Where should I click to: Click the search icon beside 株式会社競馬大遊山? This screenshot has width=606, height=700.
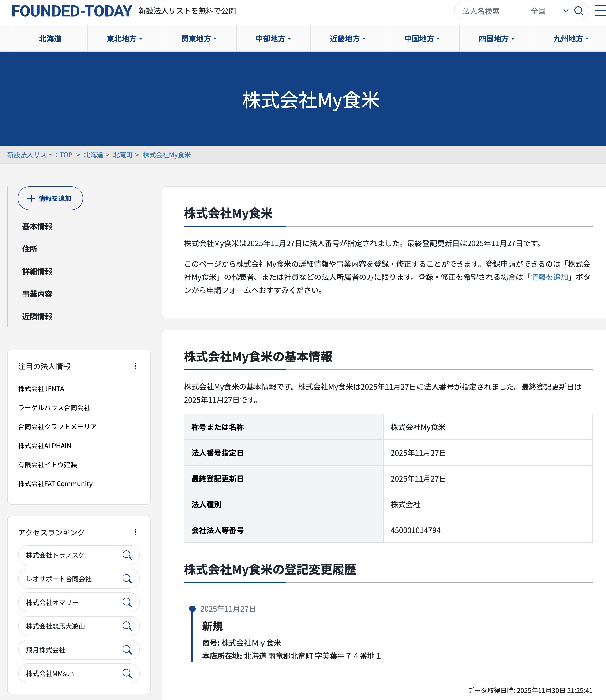click(x=127, y=626)
